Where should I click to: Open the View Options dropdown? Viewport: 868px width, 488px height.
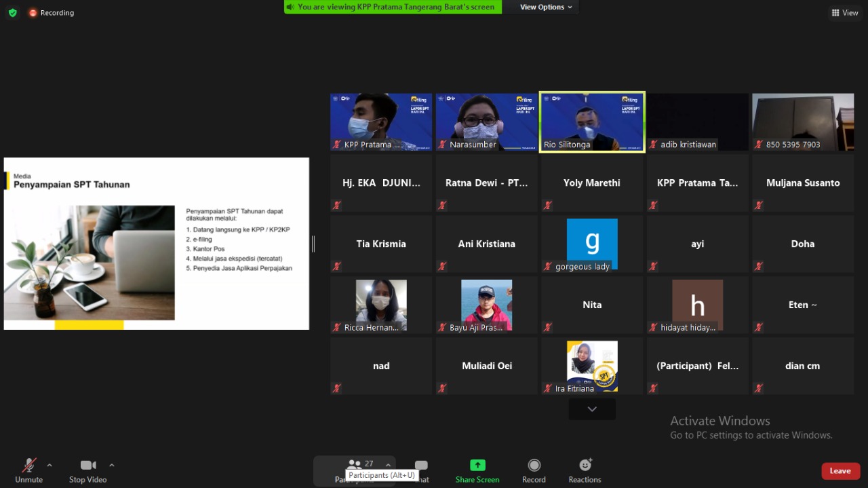(x=546, y=7)
